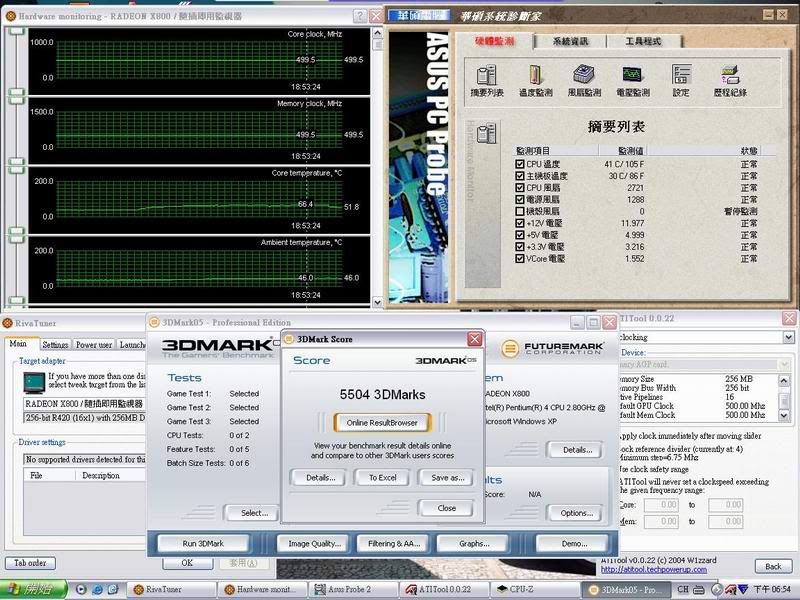The width and height of the screenshot is (800, 600).
Task: Toggle the VCore voltage checkbox
Action: (519, 259)
